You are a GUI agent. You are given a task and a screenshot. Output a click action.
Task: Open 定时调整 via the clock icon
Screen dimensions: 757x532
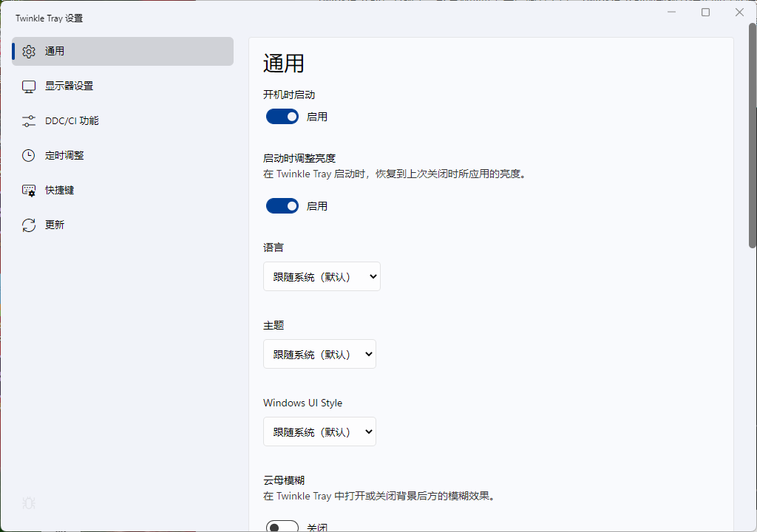[28, 155]
